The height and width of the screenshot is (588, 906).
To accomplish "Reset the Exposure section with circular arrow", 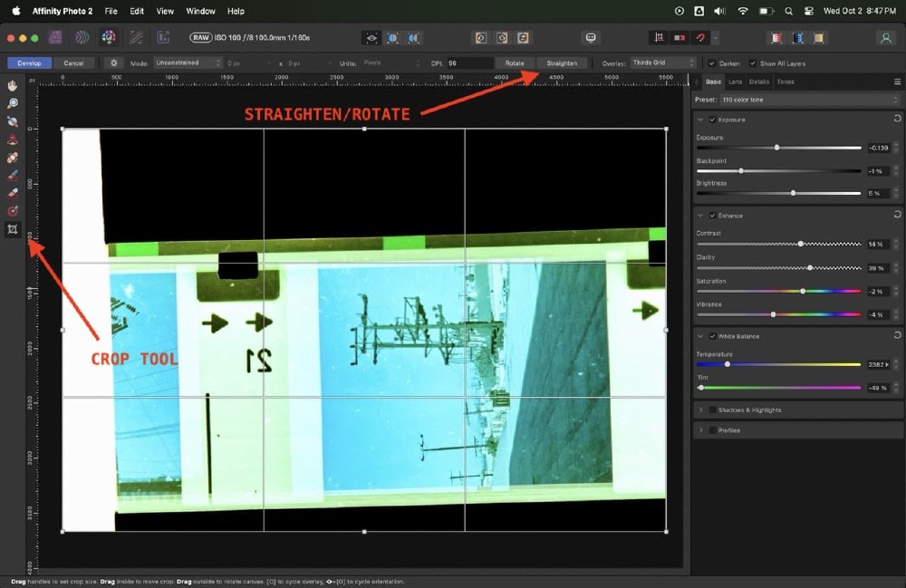I will coord(897,119).
